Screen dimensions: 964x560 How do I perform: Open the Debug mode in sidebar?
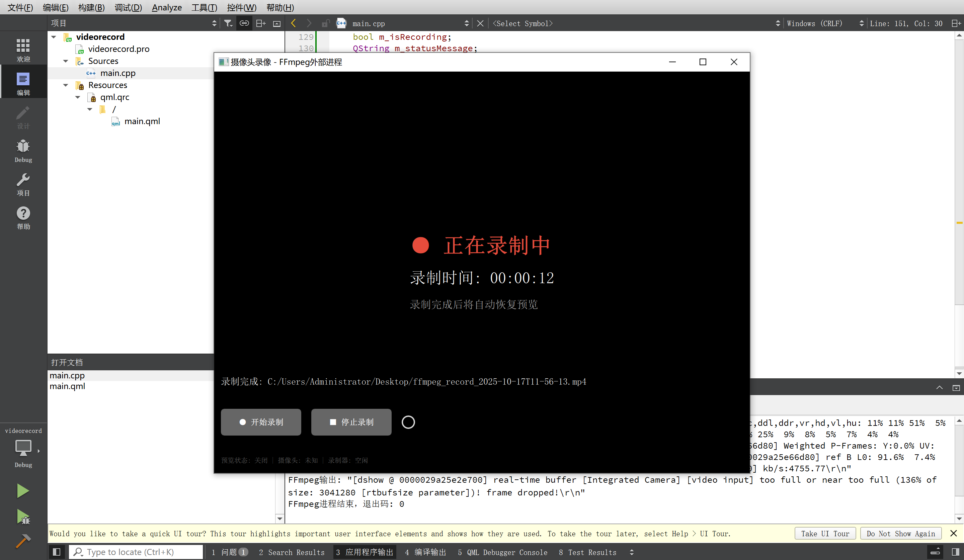[x=23, y=151]
